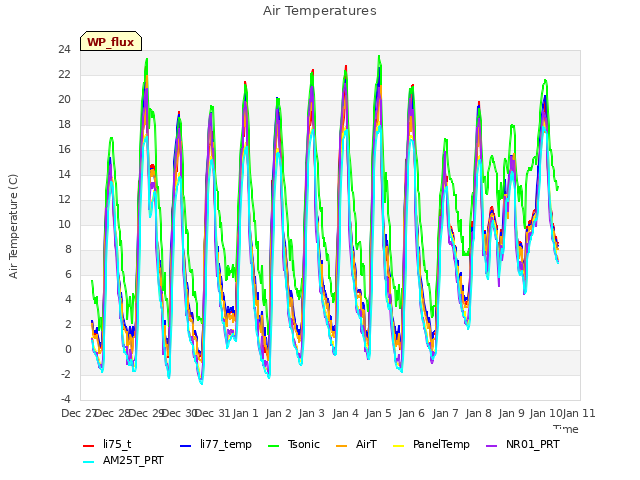Click the cyan AM25T_PRT legend swatch
Image resolution: width=640 pixels, height=480 pixels.
click(89, 462)
